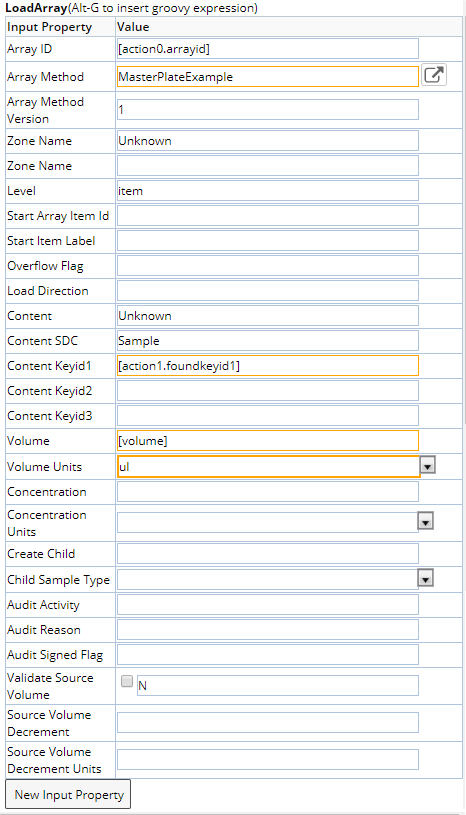466x815 pixels.
Task: Toggle the Validate Source Volume checkbox
Action: coord(127,681)
